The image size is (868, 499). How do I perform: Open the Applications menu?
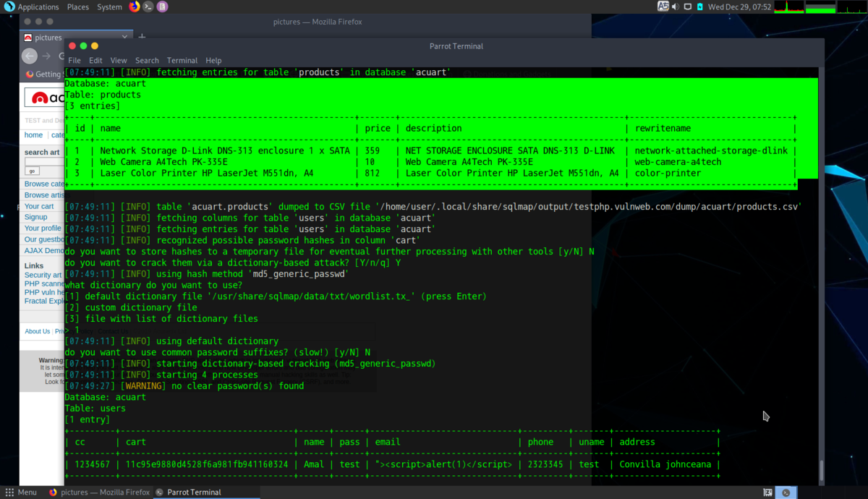click(32, 7)
